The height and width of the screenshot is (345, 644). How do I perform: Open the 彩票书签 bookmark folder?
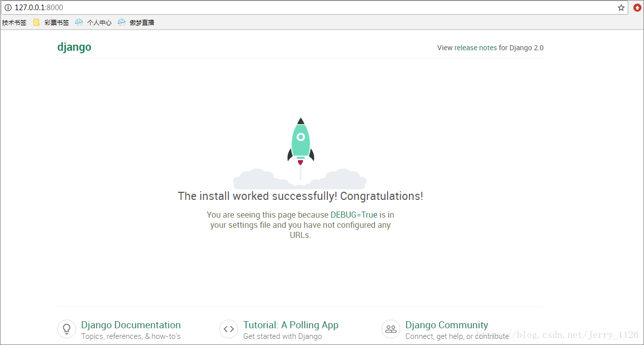click(x=57, y=22)
